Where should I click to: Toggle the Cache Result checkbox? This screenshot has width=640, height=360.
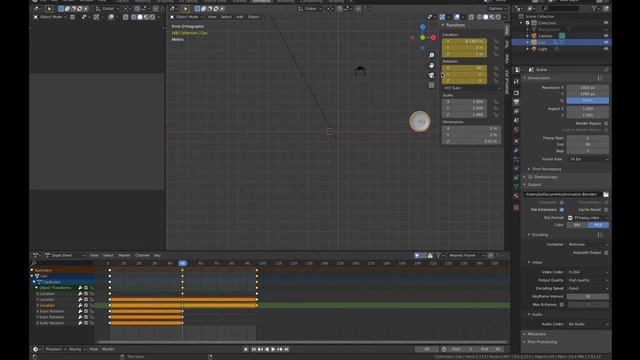[606, 210]
